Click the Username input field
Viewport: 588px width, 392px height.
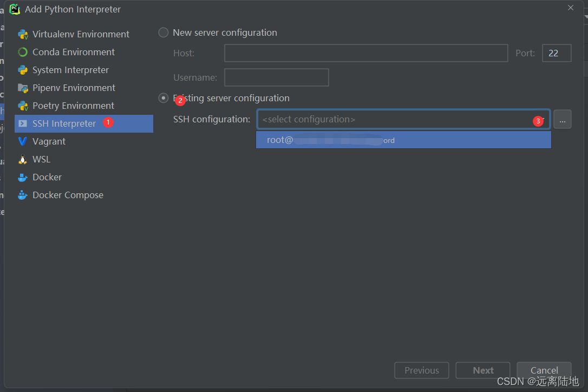[276, 77]
